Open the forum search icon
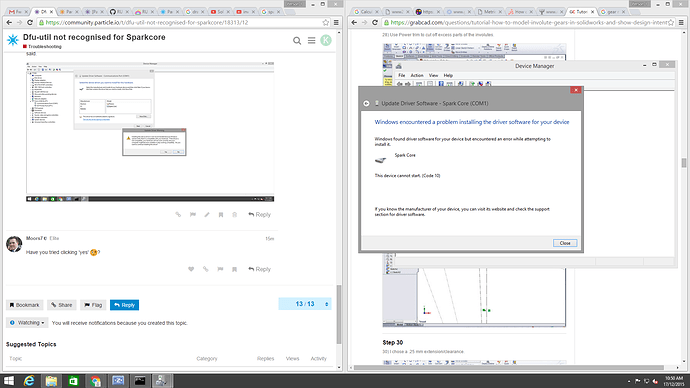 tap(297, 41)
